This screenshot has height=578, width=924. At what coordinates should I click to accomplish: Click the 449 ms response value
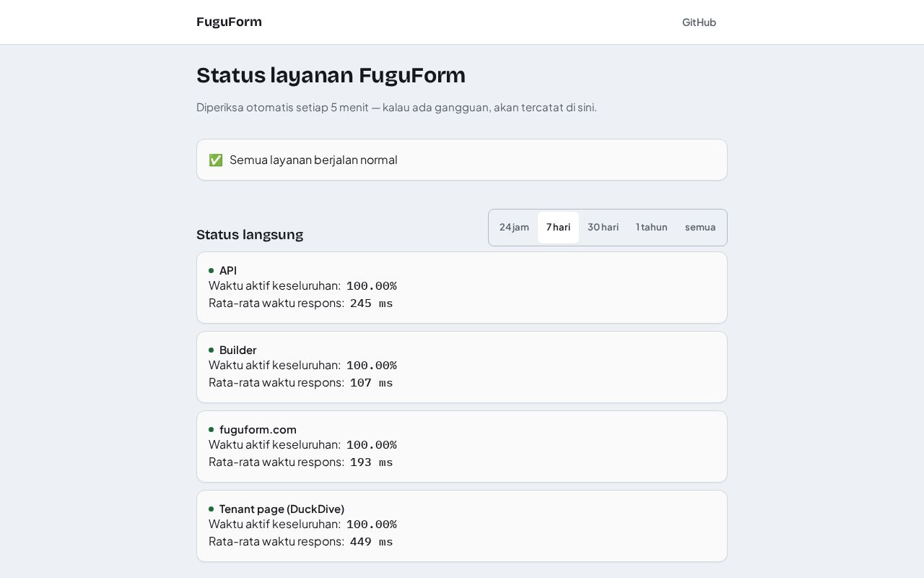tap(371, 542)
